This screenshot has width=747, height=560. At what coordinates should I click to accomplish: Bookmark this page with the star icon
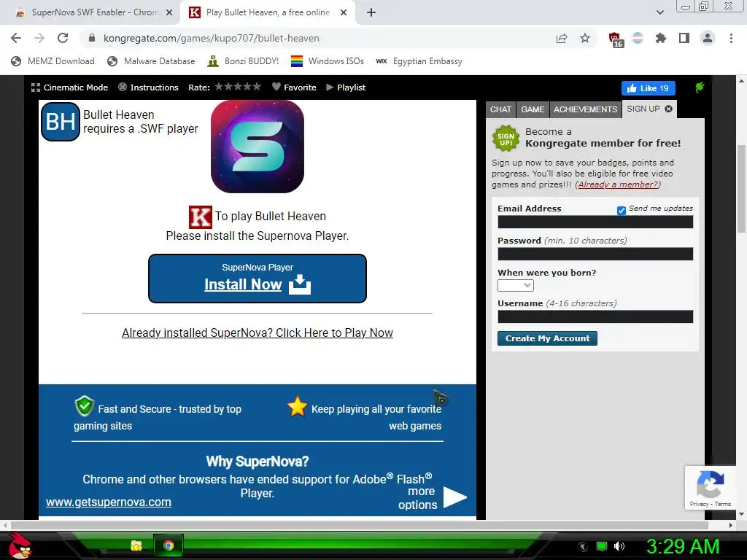585,38
